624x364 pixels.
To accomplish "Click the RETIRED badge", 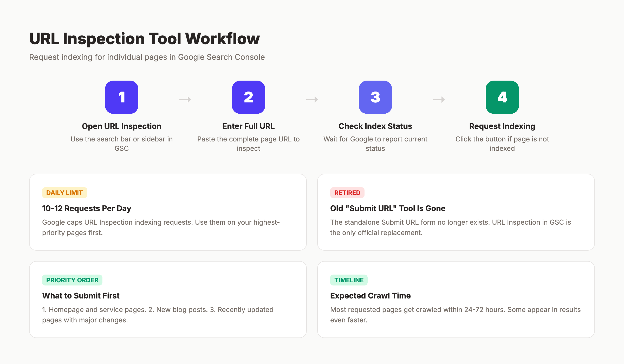I will (347, 193).
